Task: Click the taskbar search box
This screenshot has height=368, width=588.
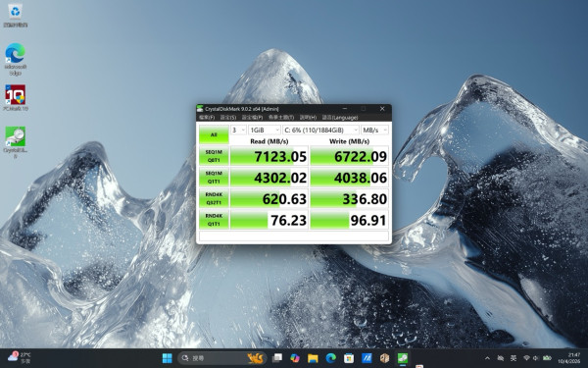Action: pos(222,358)
